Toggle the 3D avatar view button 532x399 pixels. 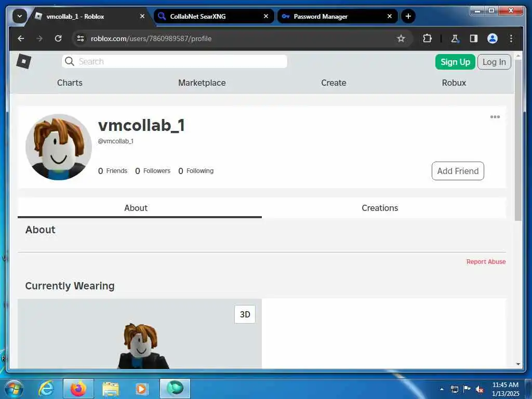[x=245, y=314]
